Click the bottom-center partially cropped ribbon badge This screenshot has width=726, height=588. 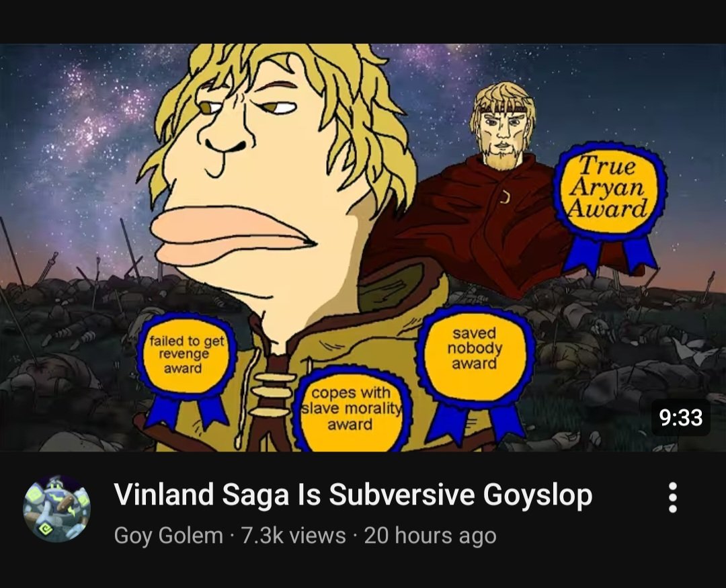(352, 409)
